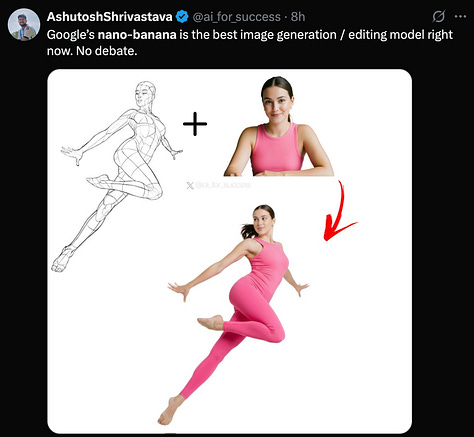Click the leaping woman's pointed lower foot
Viewport: 474px width, 437px height.
[170, 411]
